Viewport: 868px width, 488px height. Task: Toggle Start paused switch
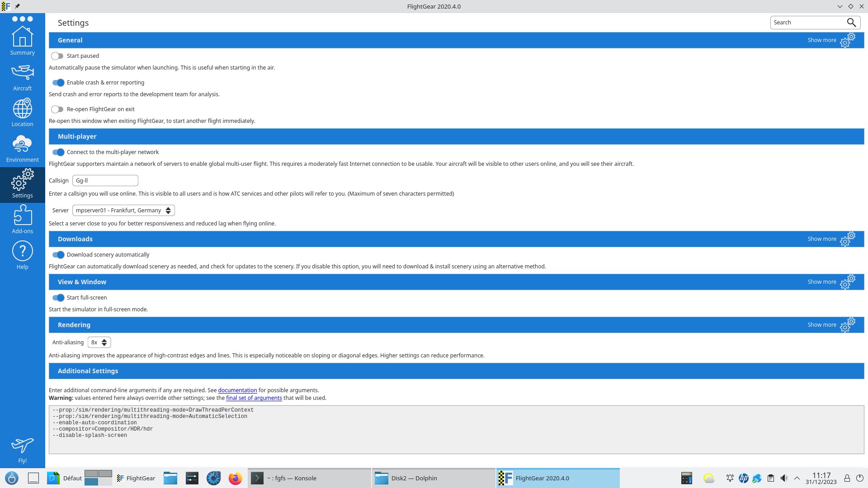tap(57, 56)
